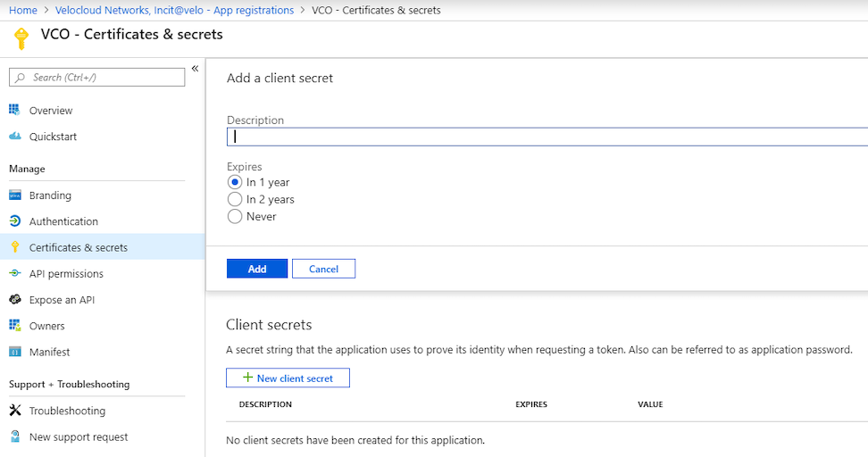
Task: Choose the In 2 years expiry option
Action: pos(235,199)
